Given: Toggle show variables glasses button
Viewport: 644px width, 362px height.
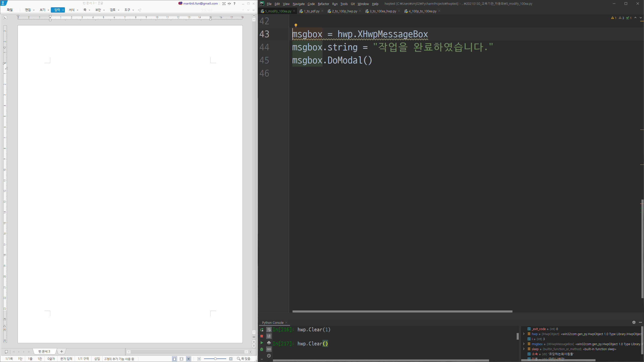Looking at the screenshot, I should pyautogui.click(x=269, y=349).
